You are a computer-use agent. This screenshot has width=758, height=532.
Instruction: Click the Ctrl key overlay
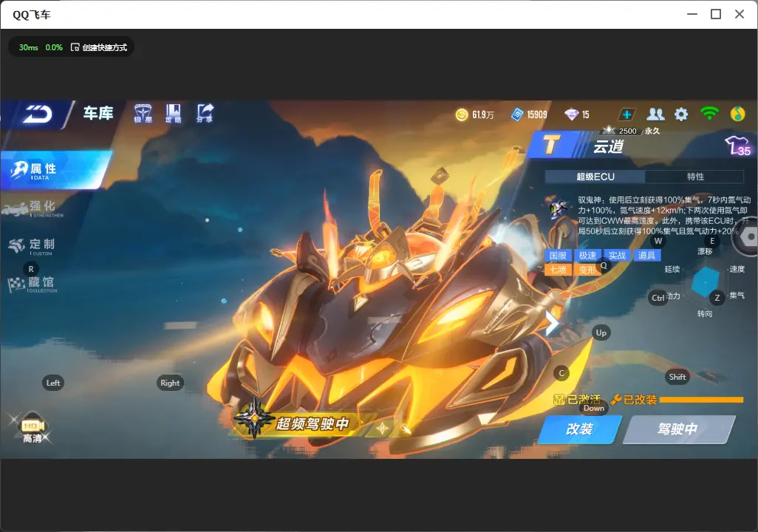(658, 298)
